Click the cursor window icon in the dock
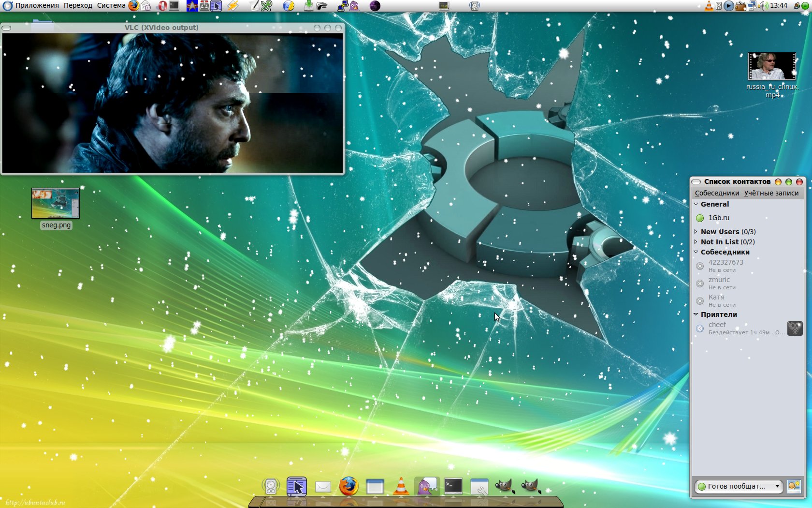Viewport: 812px width, 508px height. coord(297,486)
